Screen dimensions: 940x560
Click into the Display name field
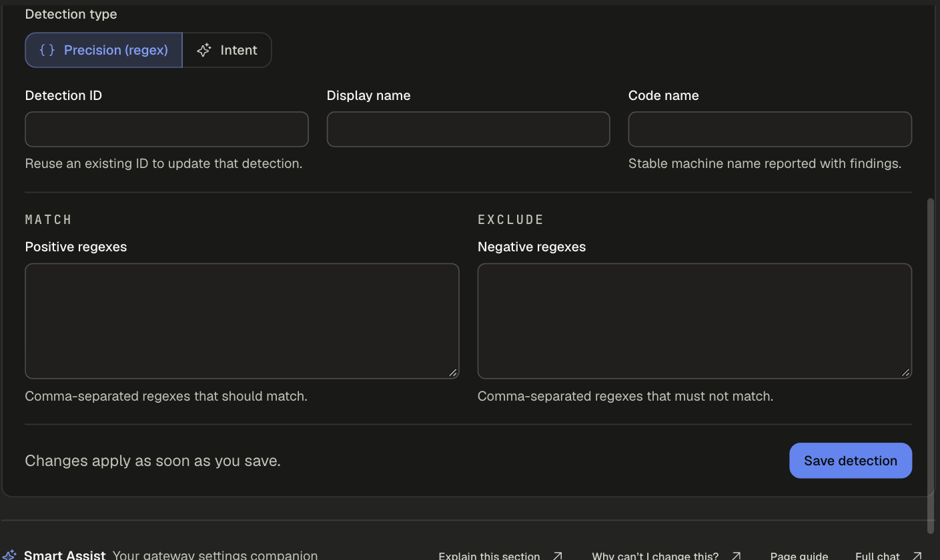[x=468, y=129]
